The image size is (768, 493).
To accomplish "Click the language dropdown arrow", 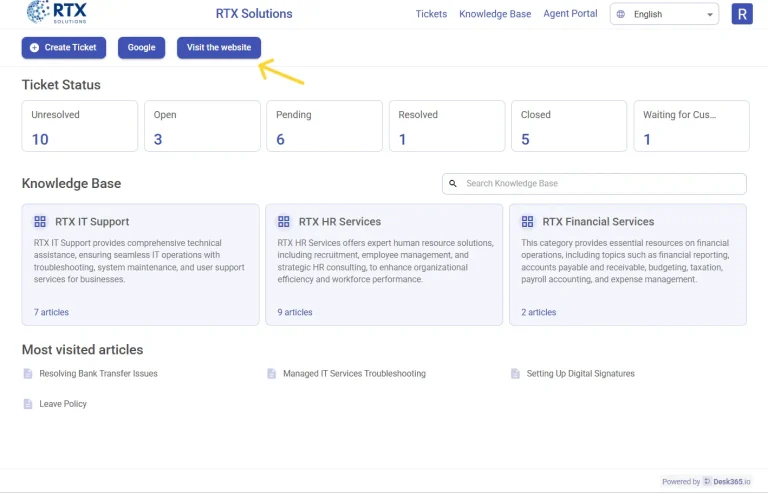I will coord(710,15).
